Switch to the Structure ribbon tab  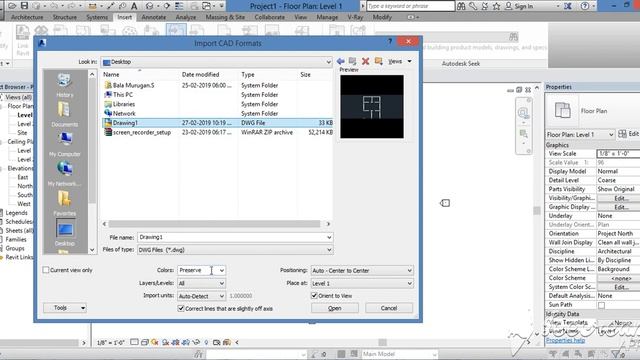point(64,17)
